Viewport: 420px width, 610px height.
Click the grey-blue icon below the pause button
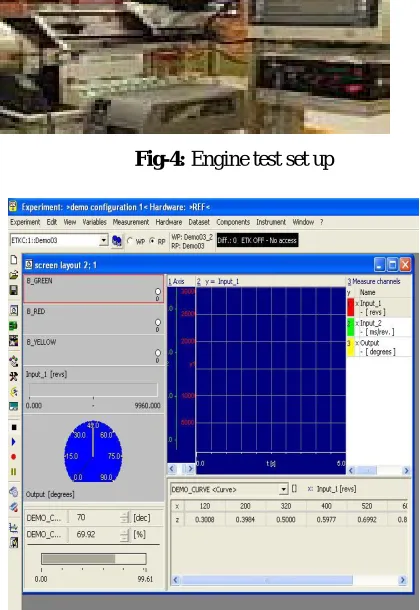(x=14, y=492)
